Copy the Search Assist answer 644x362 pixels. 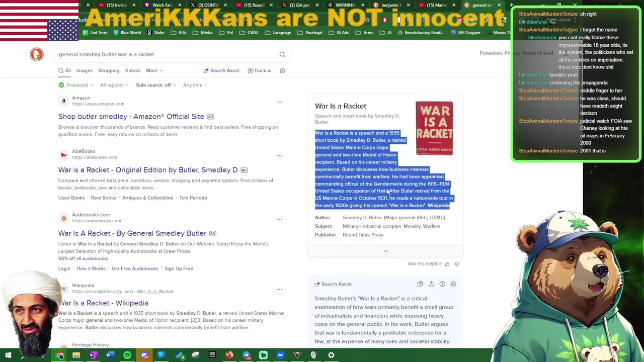click(x=420, y=284)
